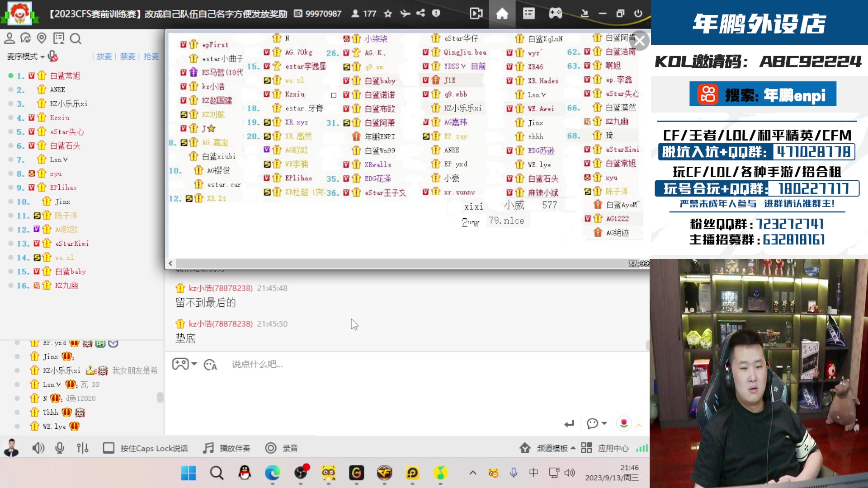Expand the small arrow beside flower icon
The image size is (868, 488).
coord(639,425)
